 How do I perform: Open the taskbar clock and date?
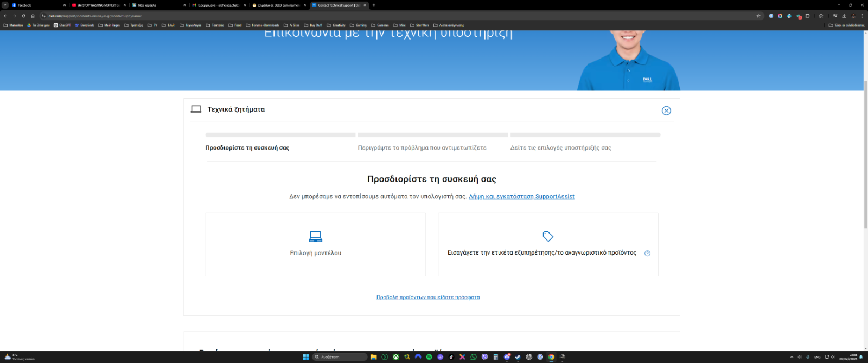(x=848, y=357)
